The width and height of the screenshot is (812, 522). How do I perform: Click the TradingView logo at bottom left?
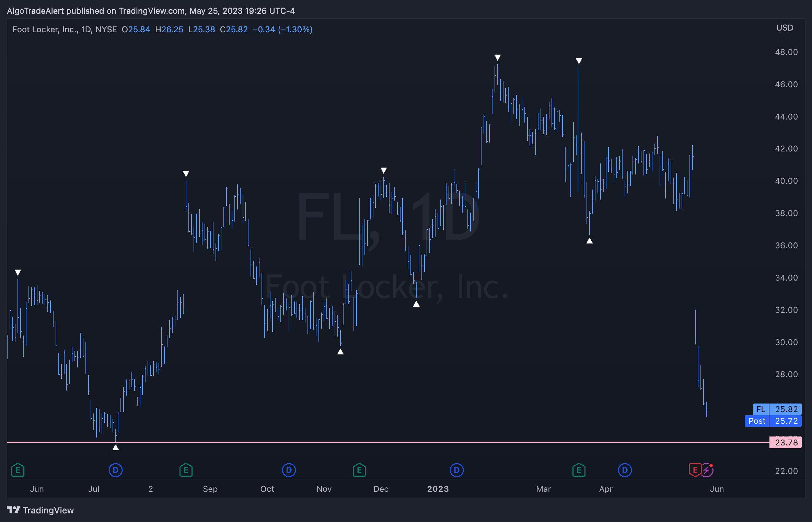40,510
